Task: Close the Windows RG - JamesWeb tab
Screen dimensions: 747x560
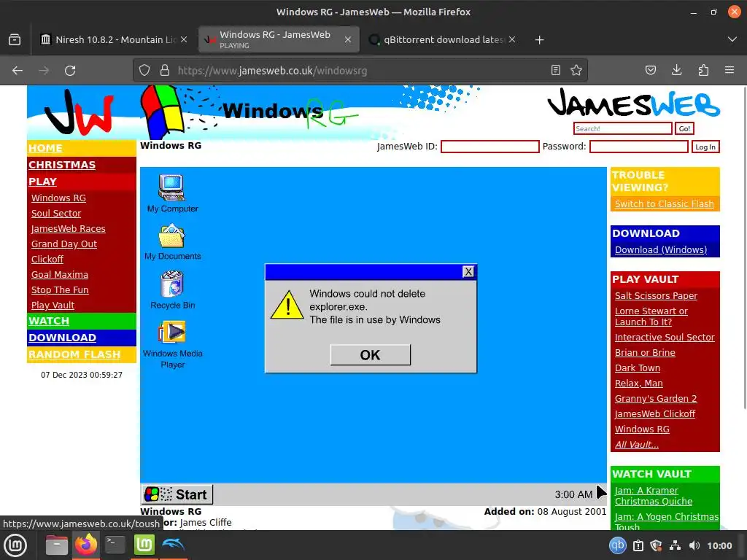Action: click(348, 39)
